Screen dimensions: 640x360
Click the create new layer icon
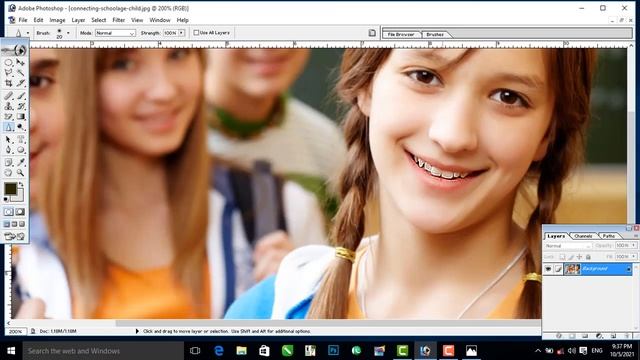pos(613,336)
